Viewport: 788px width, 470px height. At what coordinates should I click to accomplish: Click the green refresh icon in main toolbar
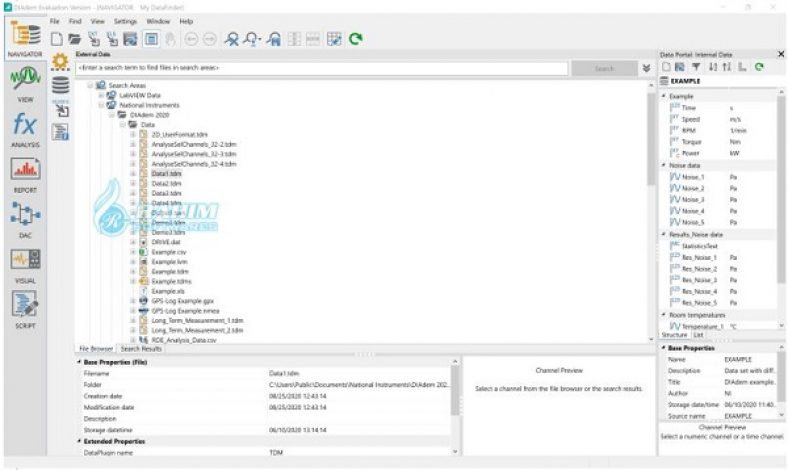click(x=356, y=39)
